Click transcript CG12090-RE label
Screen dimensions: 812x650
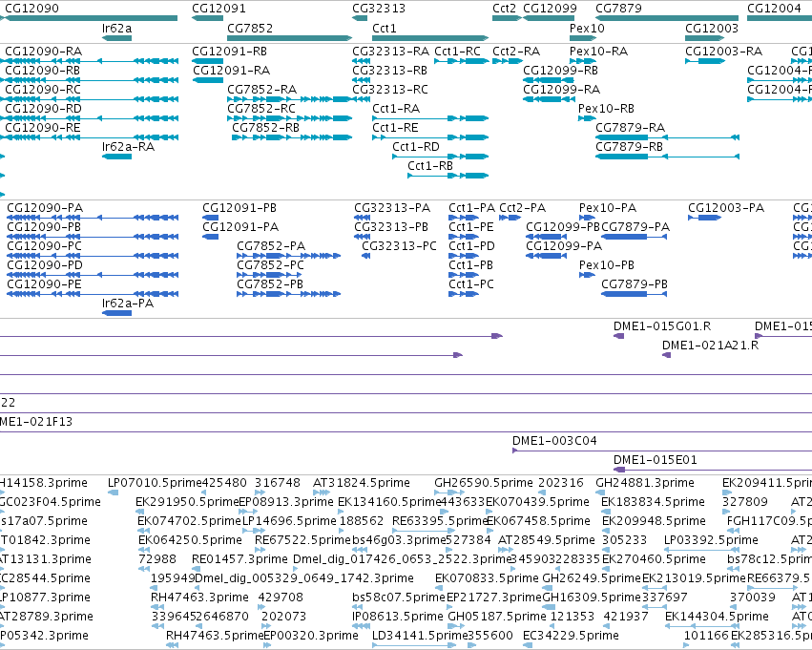click(43, 128)
